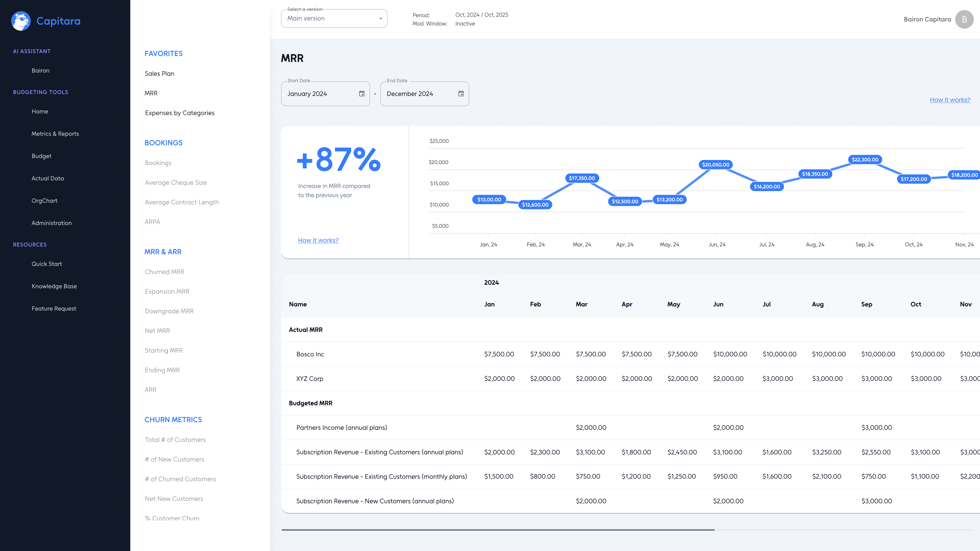Image resolution: width=980 pixels, height=551 pixels.
Task: Click the $22,300.00 Sep data point marker
Action: coord(865,160)
